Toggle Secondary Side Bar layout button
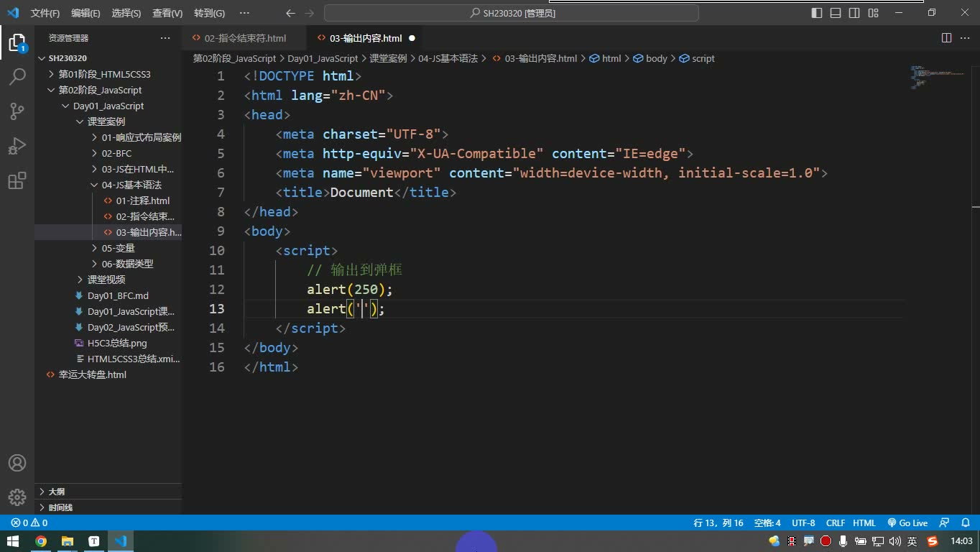Screen dimensions: 980x552 coord(854,13)
